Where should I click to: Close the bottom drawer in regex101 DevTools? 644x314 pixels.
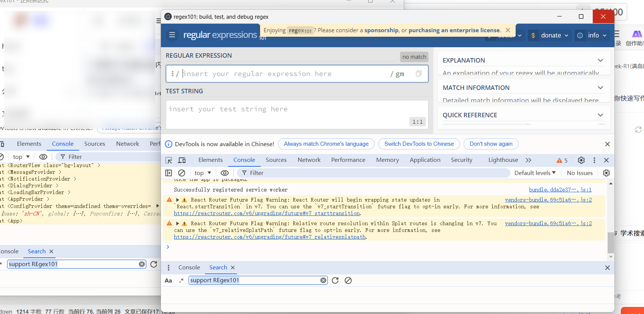pyautogui.click(x=607, y=268)
